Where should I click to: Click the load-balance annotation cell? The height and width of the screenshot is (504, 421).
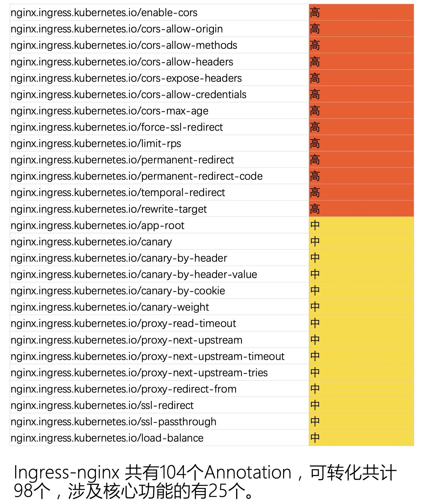click(159, 437)
